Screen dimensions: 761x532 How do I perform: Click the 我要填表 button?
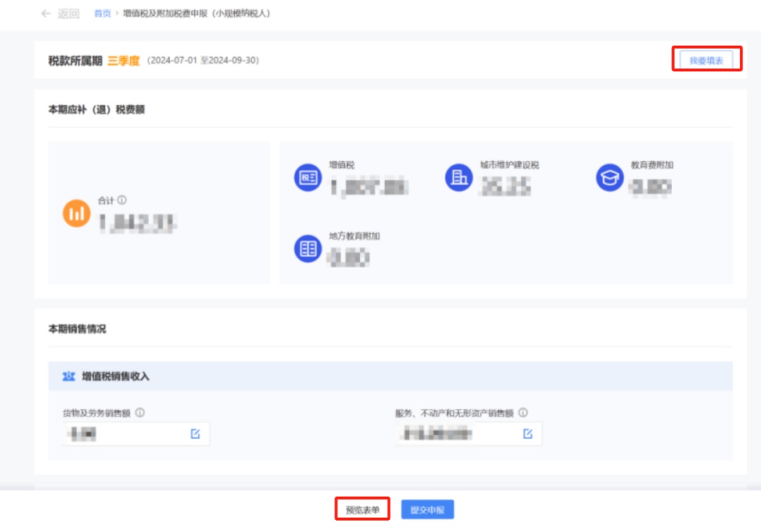point(706,61)
